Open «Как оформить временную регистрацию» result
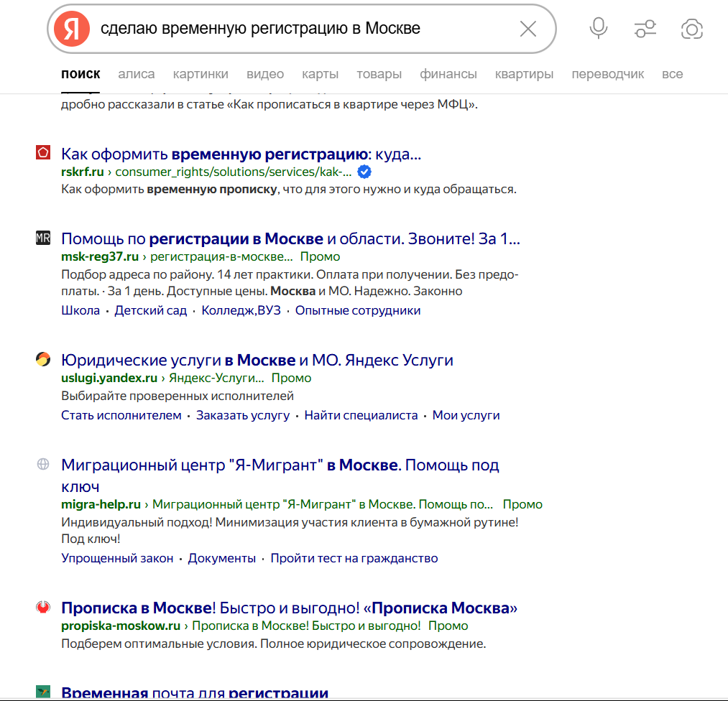This screenshot has width=728, height=701. (241, 154)
